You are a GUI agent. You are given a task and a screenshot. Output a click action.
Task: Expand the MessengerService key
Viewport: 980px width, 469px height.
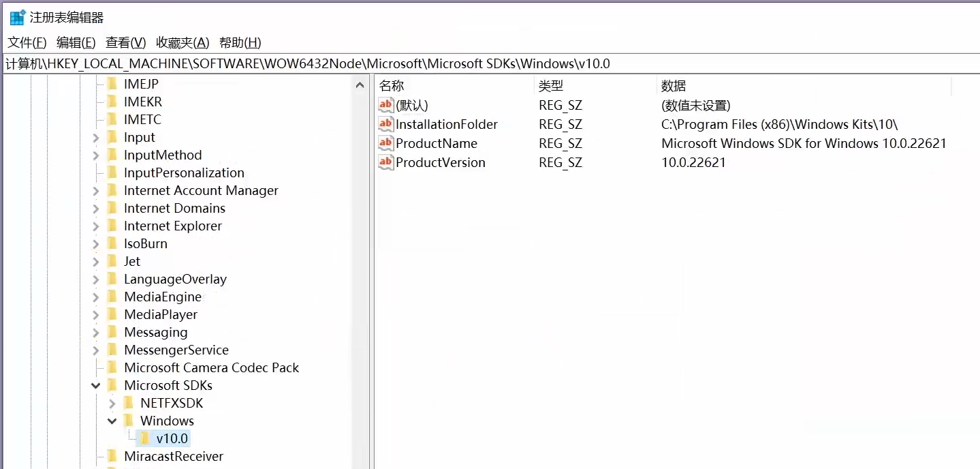click(95, 350)
